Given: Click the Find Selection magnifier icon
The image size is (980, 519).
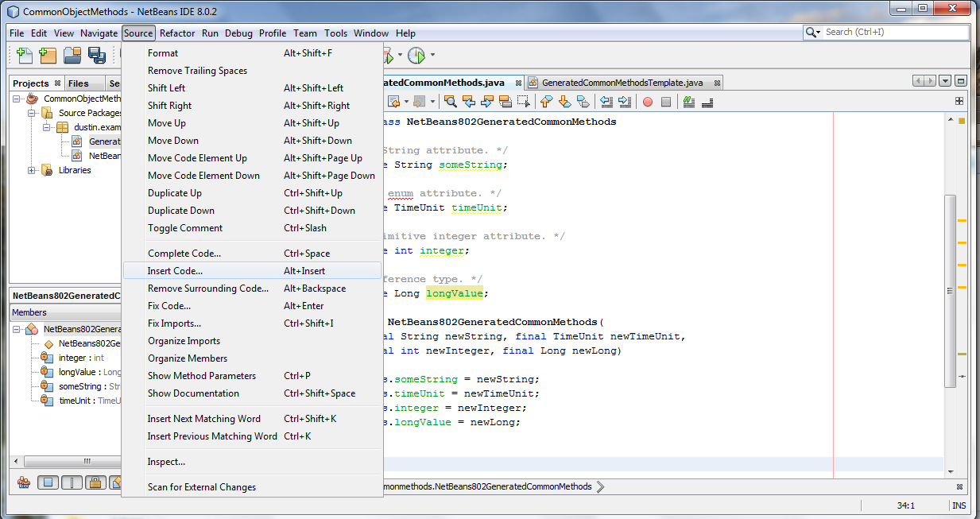Looking at the screenshot, I should [x=451, y=102].
